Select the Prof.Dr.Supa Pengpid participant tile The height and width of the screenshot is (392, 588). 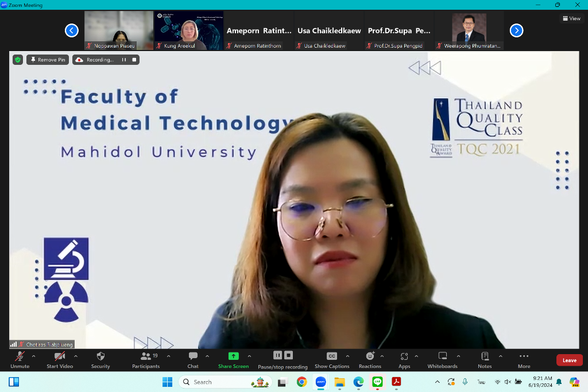[x=400, y=30]
